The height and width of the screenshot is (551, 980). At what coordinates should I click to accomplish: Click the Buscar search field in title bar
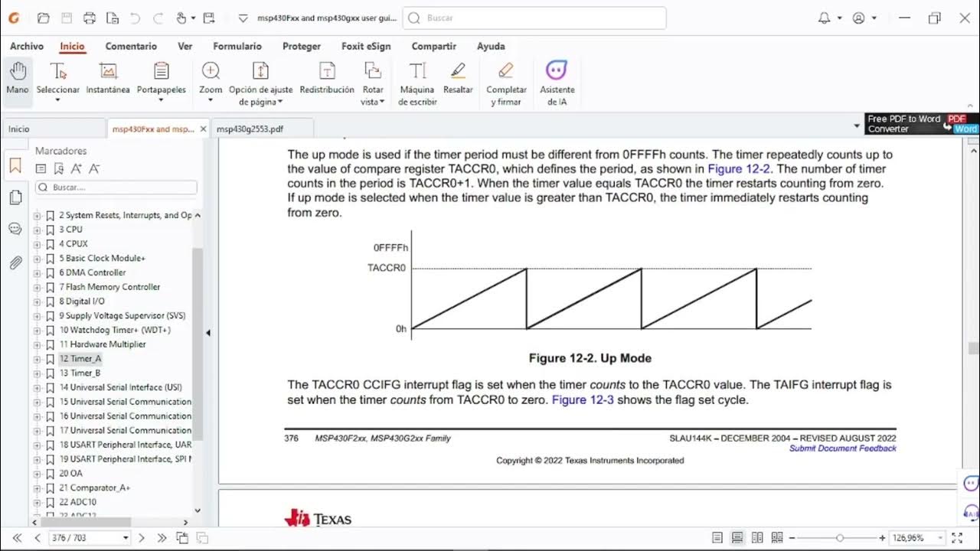point(534,18)
